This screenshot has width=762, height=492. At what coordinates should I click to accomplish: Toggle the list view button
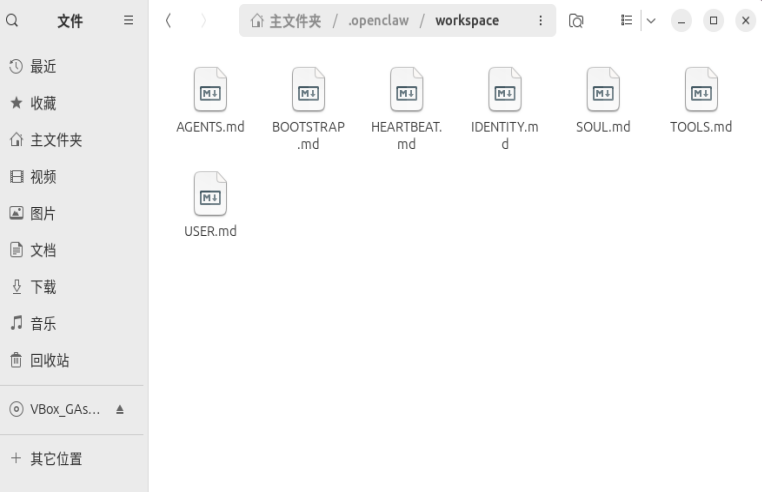click(625, 20)
